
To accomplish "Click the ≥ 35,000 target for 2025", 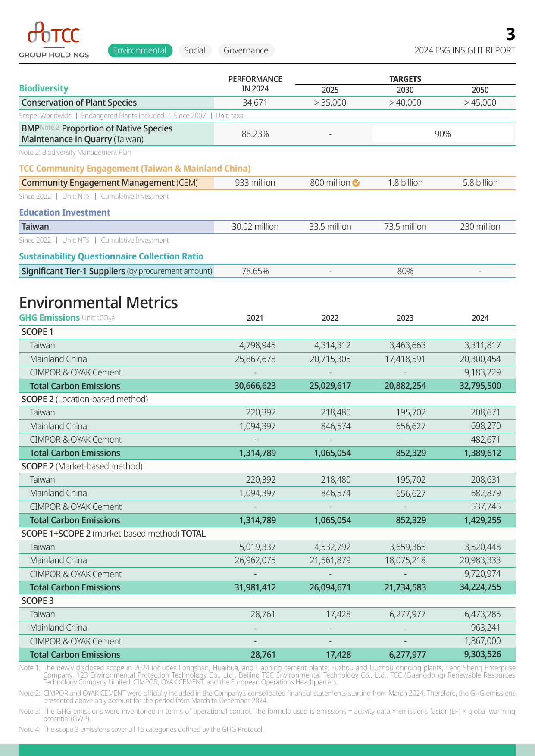I will 330,103.
